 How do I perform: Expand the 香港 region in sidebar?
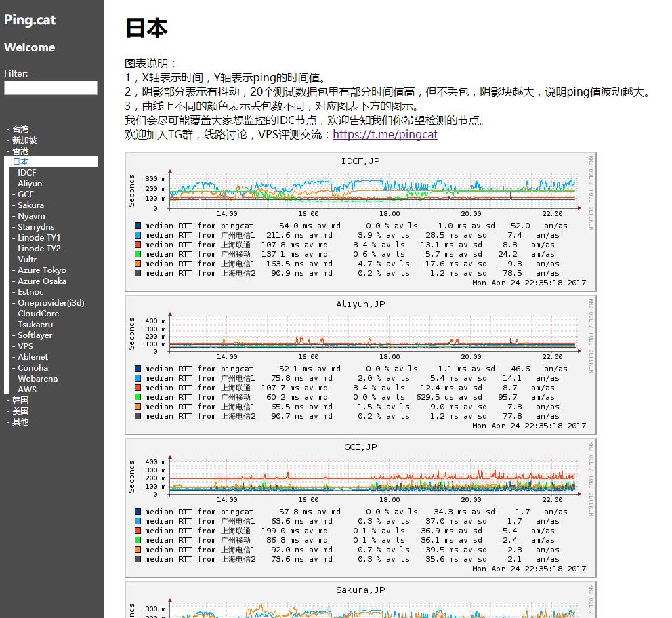(20, 151)
